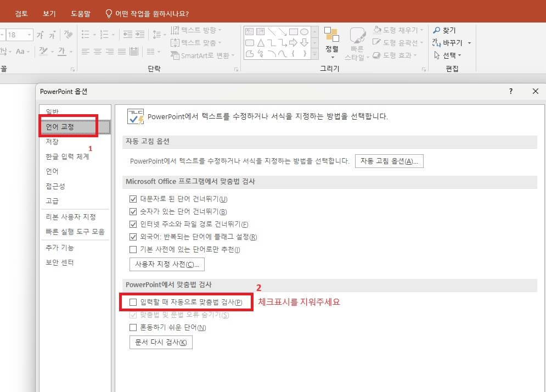
Task: Click the help question mark in options dialog
Action: point(511,91)
